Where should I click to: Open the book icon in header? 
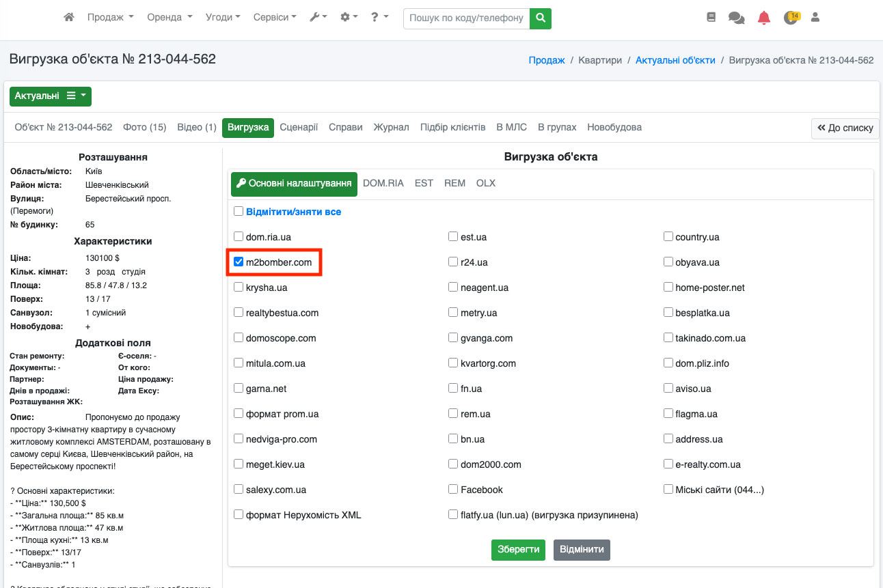(x=711, y=18)
